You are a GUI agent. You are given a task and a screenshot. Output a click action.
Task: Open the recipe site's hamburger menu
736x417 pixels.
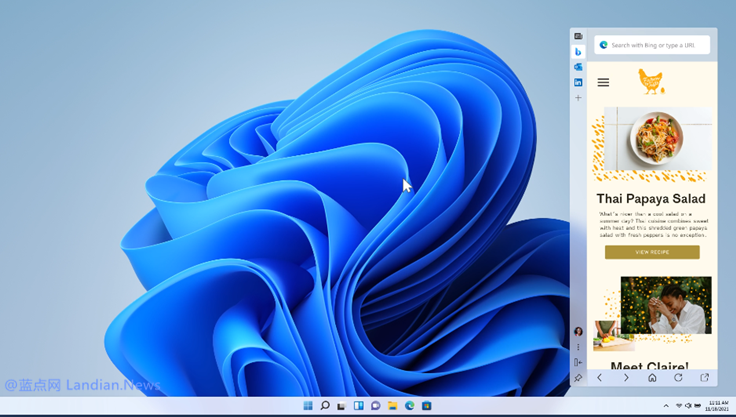click(603, 83)
